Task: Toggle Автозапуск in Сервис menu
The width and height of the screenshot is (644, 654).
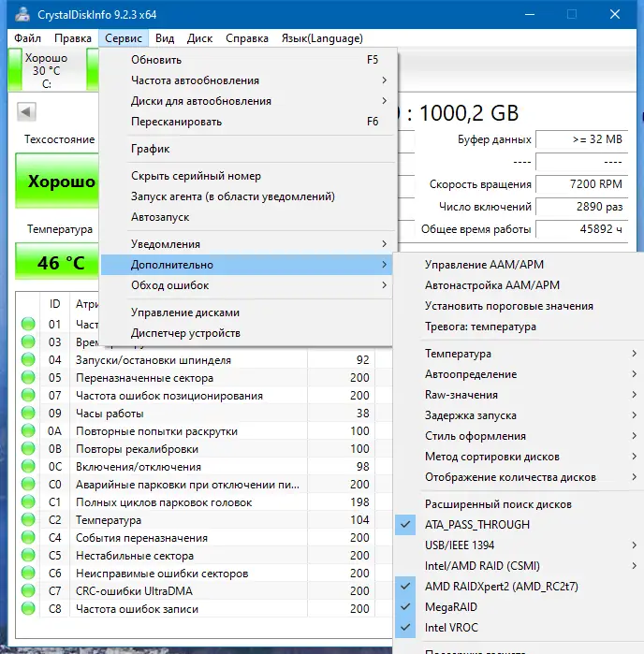Action: click(246, 217)
